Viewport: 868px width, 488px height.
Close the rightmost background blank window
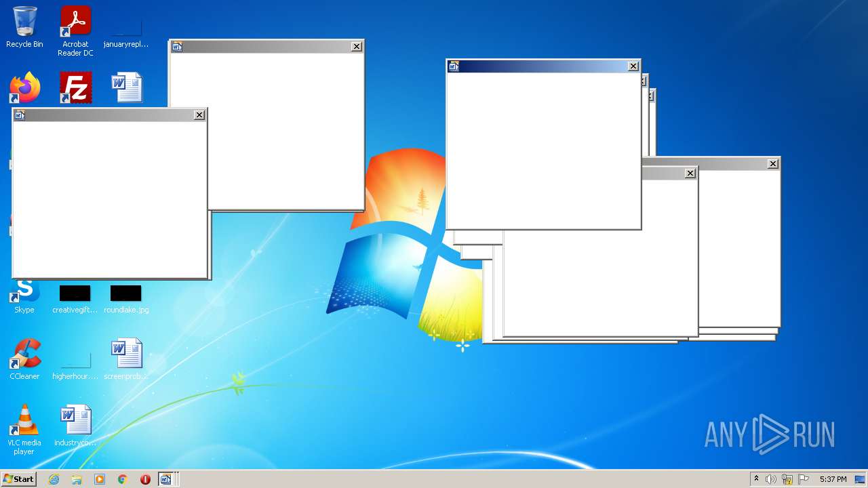773,163
